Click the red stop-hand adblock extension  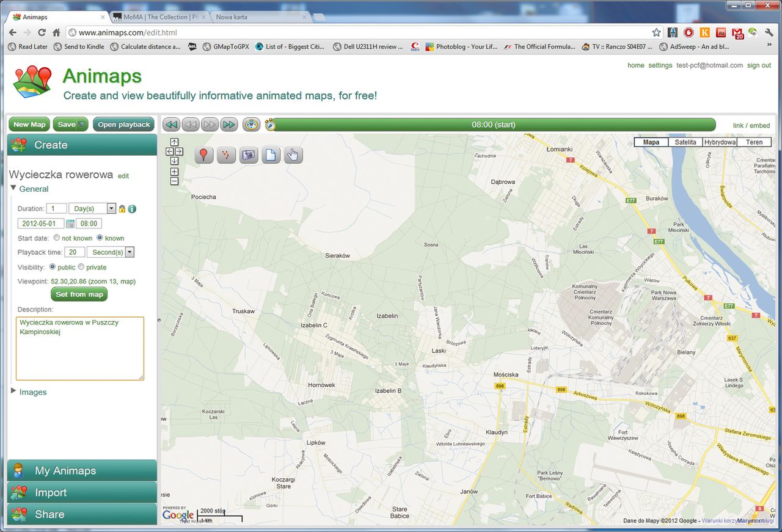coord(689,32)
